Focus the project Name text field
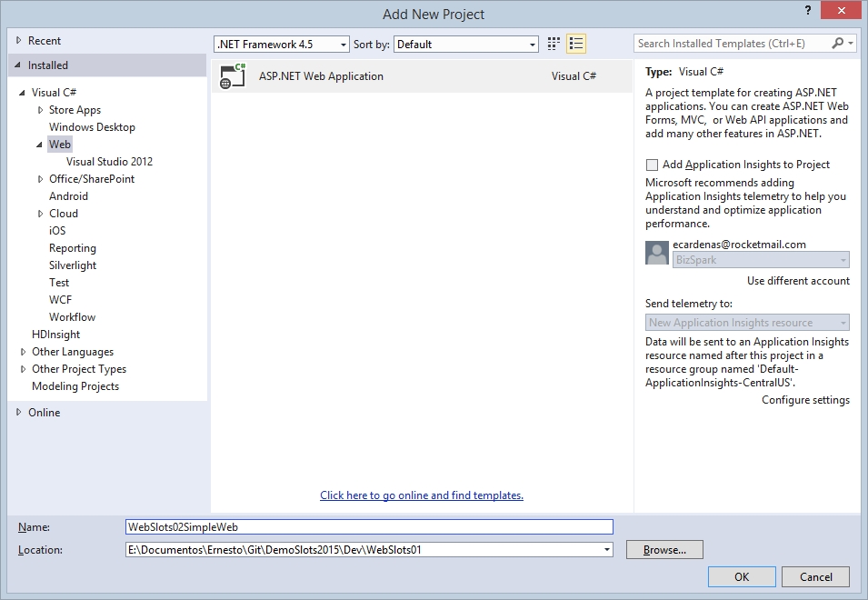This screenshot has width=868, height=600. [369, 527]
